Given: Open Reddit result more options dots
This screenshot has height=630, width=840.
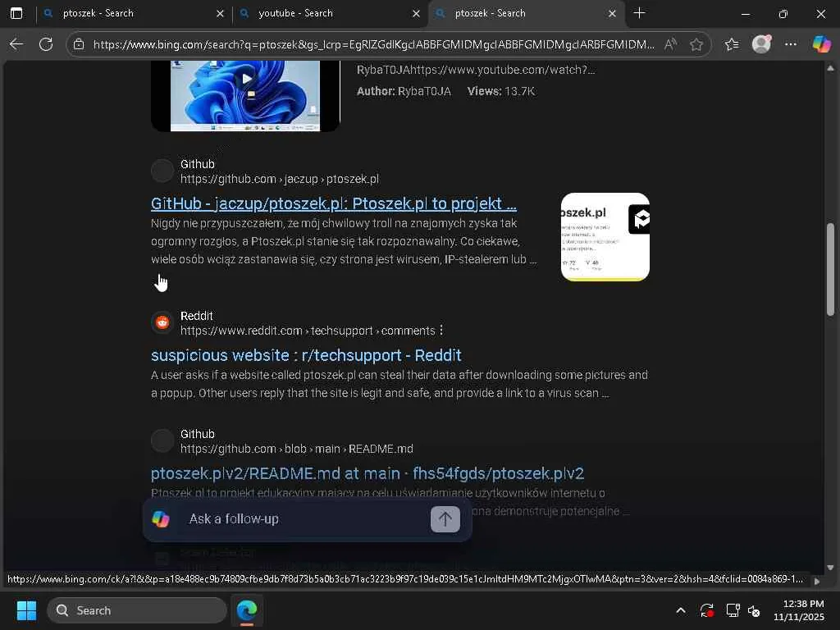Looking at the screenshot, I should click(441, 330).
